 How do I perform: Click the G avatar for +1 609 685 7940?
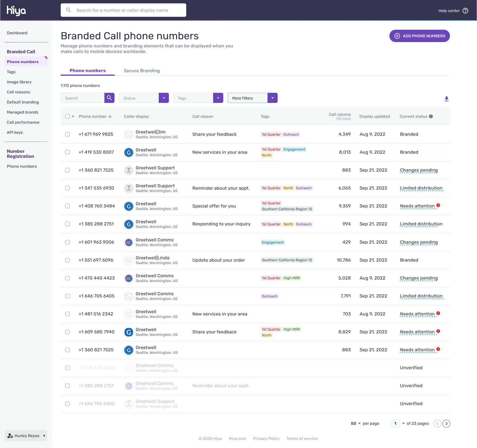[x=129, y=332]
